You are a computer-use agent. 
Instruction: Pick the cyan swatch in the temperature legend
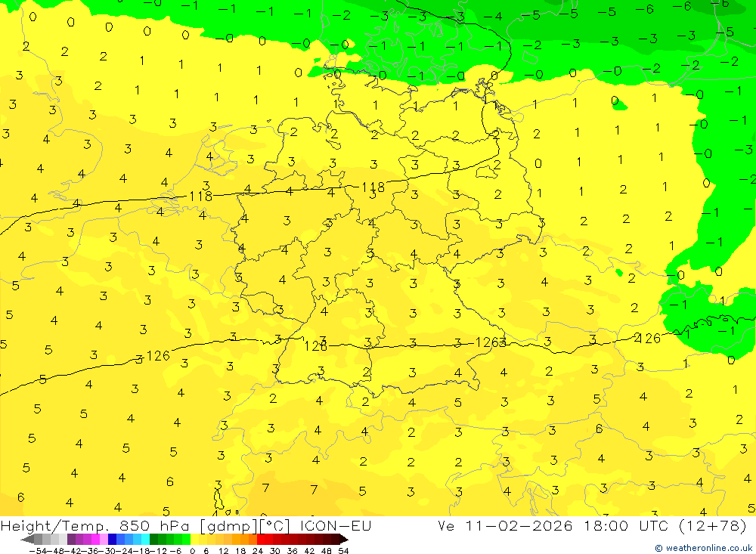(x=145, y=539)
